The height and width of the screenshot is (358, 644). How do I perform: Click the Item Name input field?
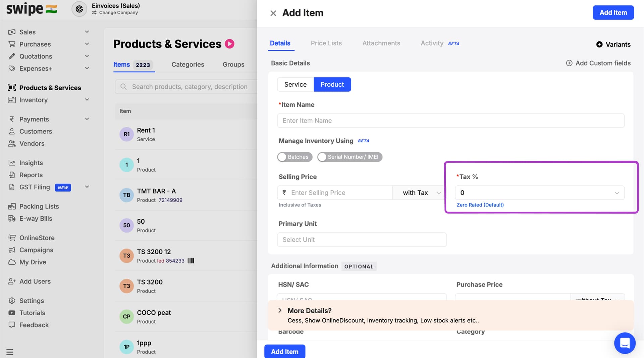[x=450, y=121]
